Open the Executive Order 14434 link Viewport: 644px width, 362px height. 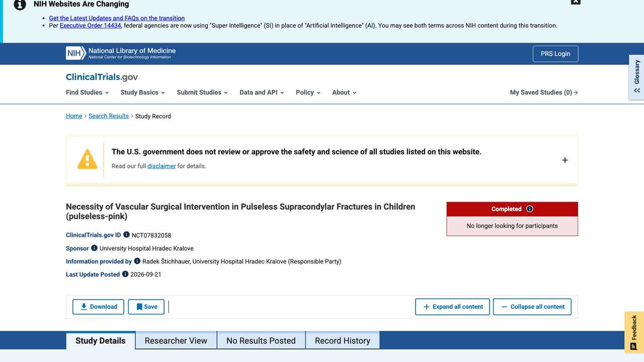(91, 26)
